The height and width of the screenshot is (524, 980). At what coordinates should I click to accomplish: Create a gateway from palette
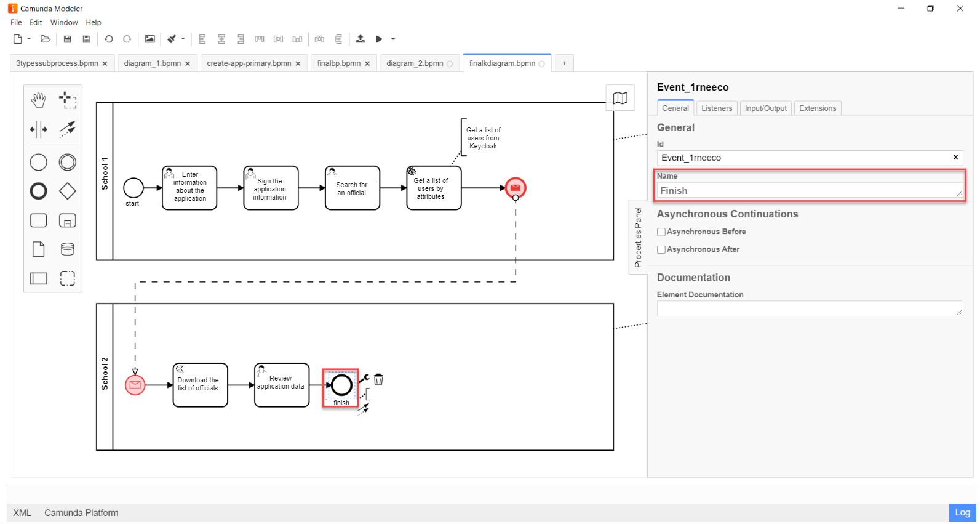coord(67,191)
